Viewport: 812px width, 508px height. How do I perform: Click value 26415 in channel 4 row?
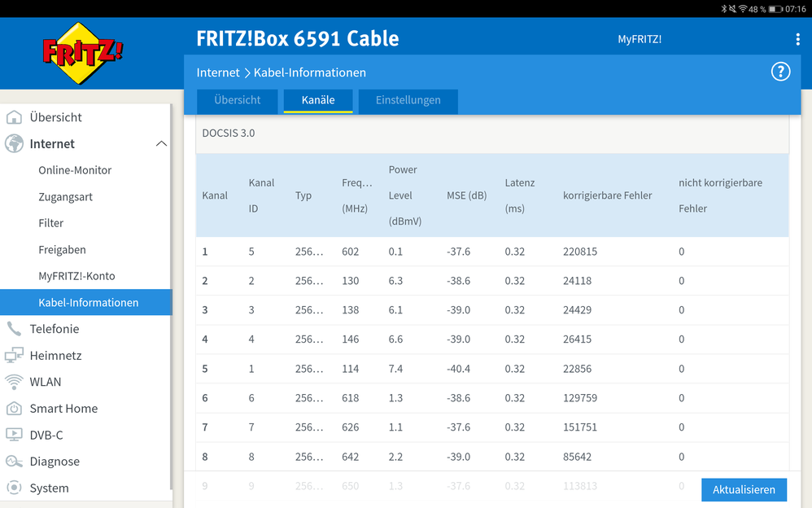577,339
